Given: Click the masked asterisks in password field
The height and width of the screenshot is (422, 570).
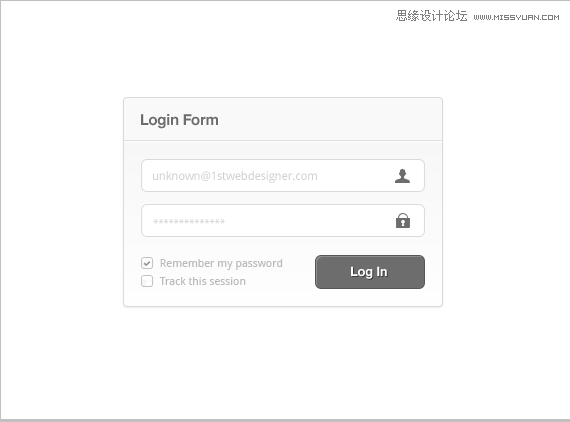Looking at the screenshot, I should 189,221.
